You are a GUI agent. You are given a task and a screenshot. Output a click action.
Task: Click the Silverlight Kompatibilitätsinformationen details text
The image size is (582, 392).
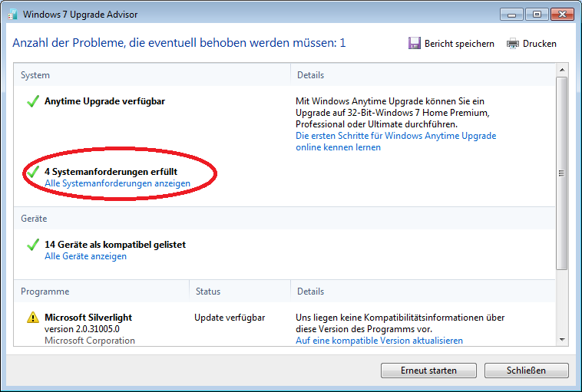coord(400,323)
